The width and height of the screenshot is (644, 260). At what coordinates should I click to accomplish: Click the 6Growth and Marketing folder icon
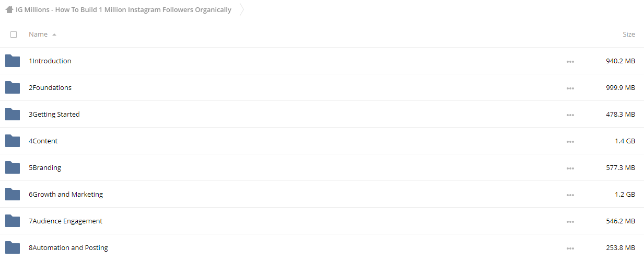point(13,194)
